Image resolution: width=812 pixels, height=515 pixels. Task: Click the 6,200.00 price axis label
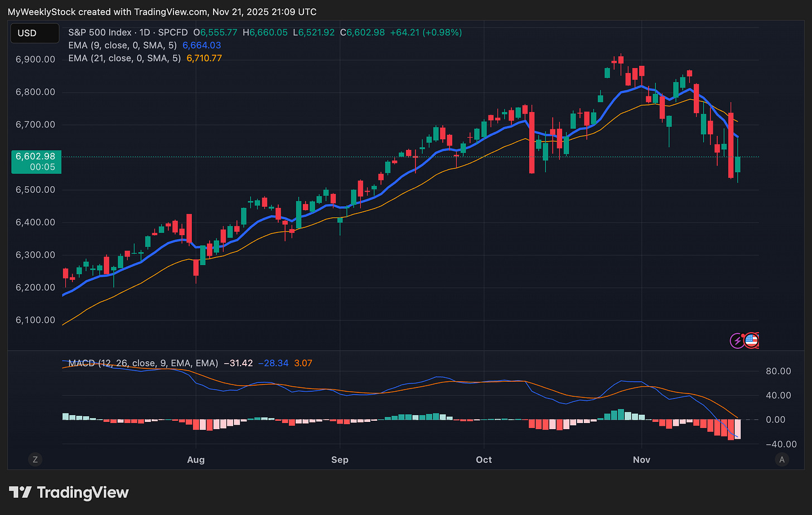click(36, 288)
